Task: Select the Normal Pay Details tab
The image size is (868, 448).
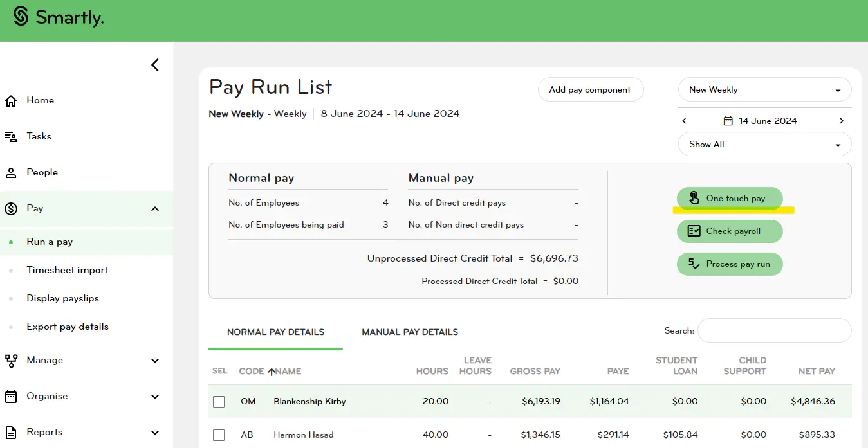Action: point(275,332)
